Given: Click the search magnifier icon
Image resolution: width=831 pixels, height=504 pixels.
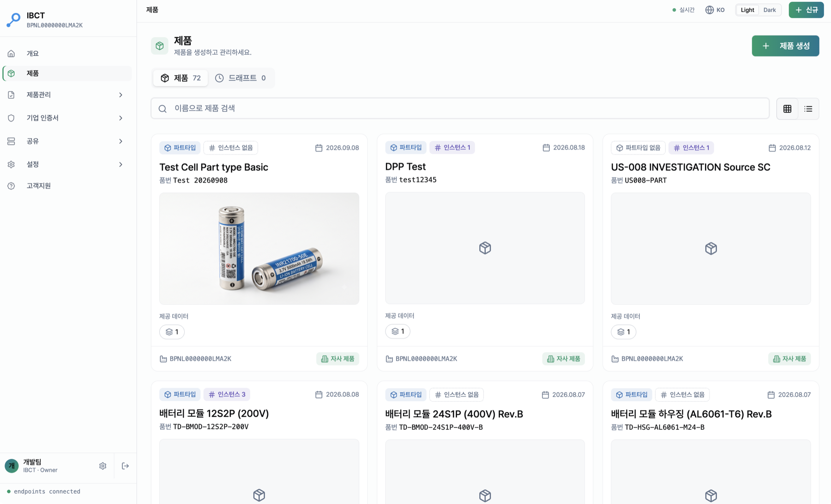Looking at the screenshot, I should (x=163, y=108).
